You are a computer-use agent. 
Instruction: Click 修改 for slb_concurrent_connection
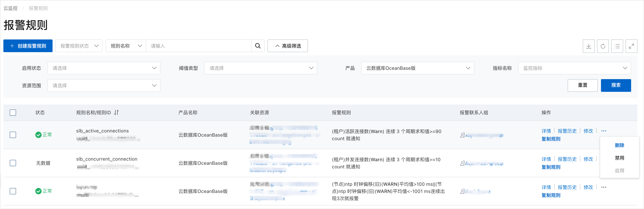point(588,159)
